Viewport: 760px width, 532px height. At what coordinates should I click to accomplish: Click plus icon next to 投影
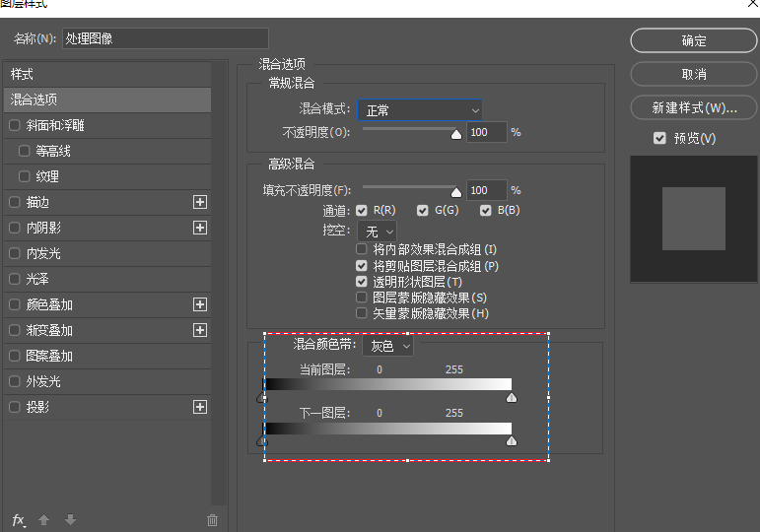tap(200, 407)
